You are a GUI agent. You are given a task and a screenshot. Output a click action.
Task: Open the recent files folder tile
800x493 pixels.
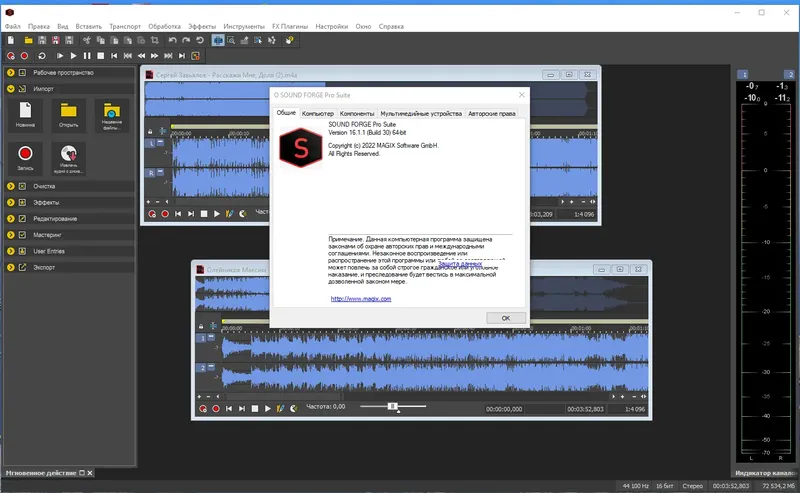tap(112, 116)
